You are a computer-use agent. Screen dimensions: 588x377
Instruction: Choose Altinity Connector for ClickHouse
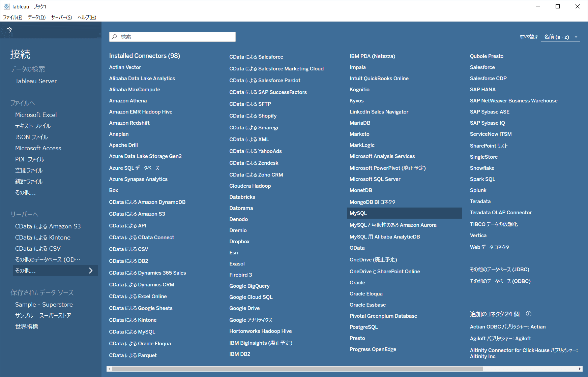tap(524, 353)
